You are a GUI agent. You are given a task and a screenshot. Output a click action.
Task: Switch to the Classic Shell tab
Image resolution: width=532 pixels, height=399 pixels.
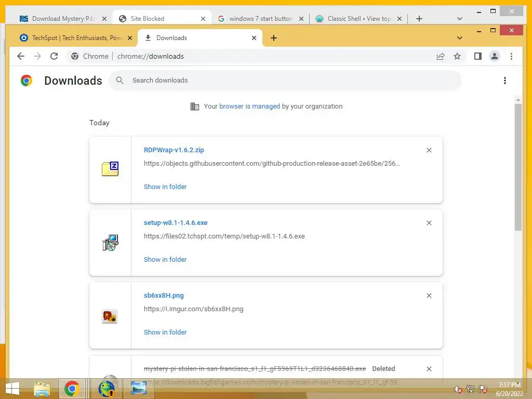click(359, 19)
